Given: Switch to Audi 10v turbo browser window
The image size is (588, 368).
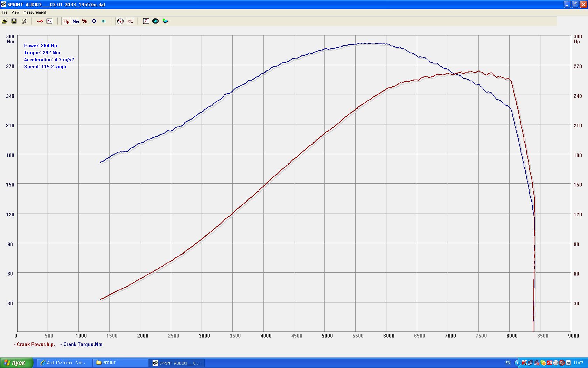Looking at the screenshot, I should 64,363.
